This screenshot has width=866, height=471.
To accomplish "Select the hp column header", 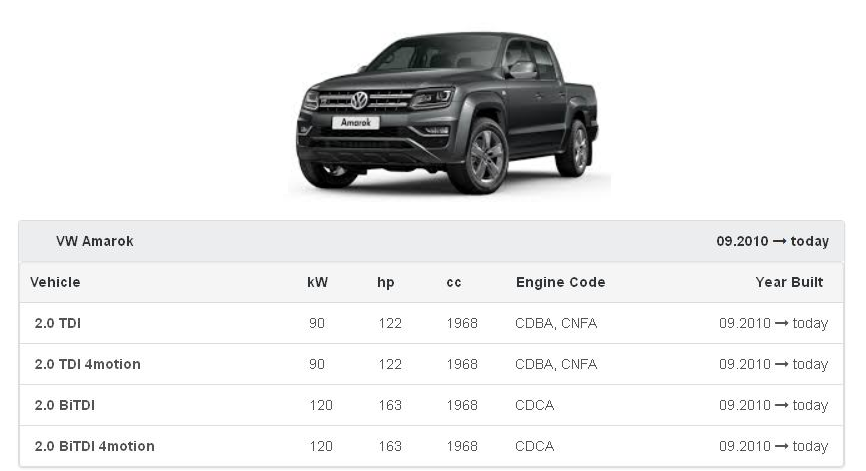I will (x=386, y=283).
